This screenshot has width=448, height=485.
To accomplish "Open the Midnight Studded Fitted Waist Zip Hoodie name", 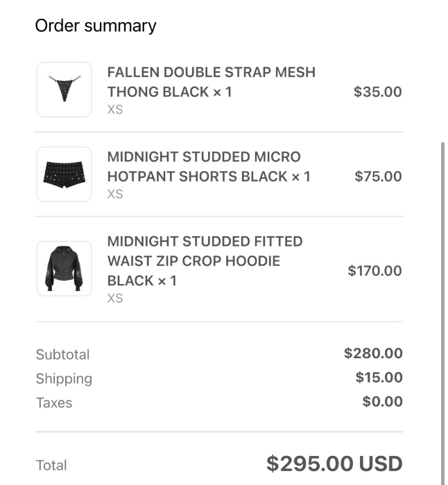I will point(205,261).
